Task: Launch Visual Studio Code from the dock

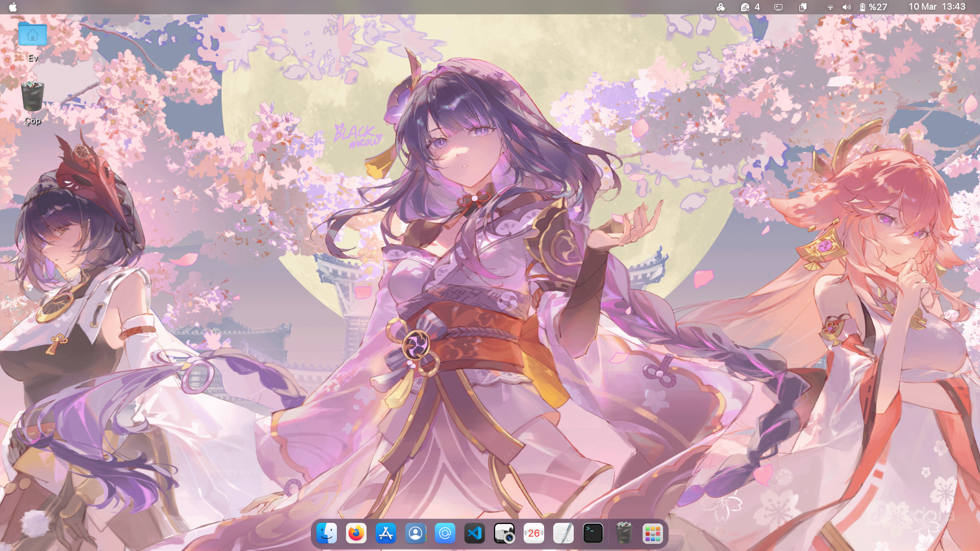Action: [x=475, y=534]
